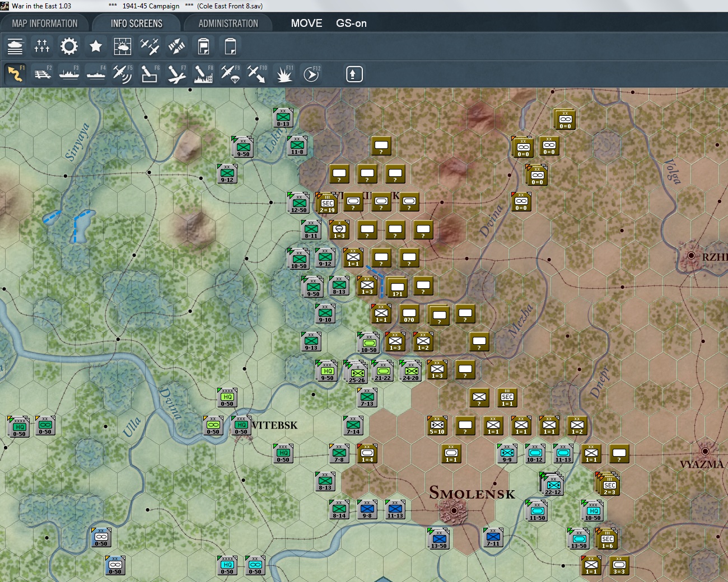Select the German 12-50 infantry unit

tap(299, 203)
